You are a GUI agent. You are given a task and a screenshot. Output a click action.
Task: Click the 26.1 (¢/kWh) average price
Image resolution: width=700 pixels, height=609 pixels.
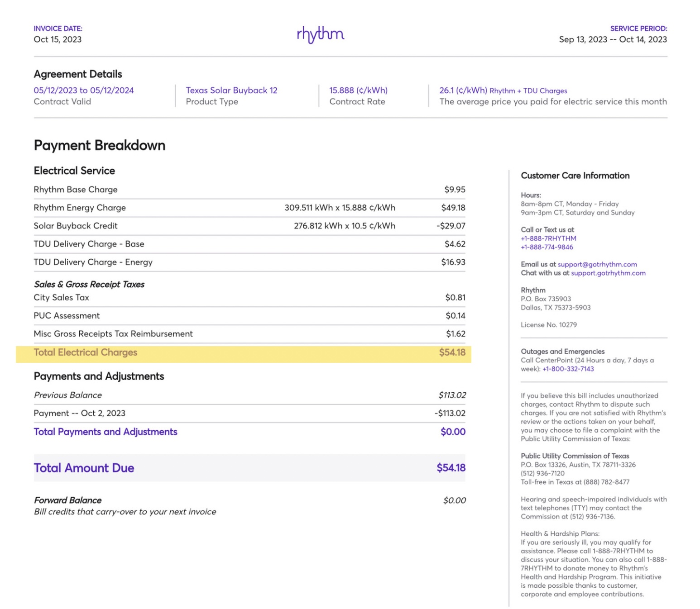[463, 90]
